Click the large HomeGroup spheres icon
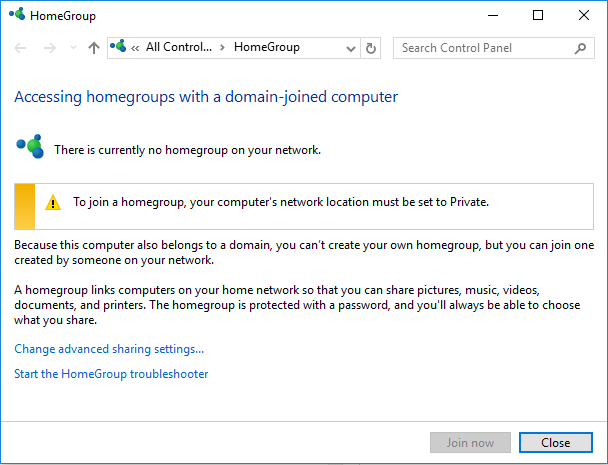608x465 pixels. coord(30,147)
